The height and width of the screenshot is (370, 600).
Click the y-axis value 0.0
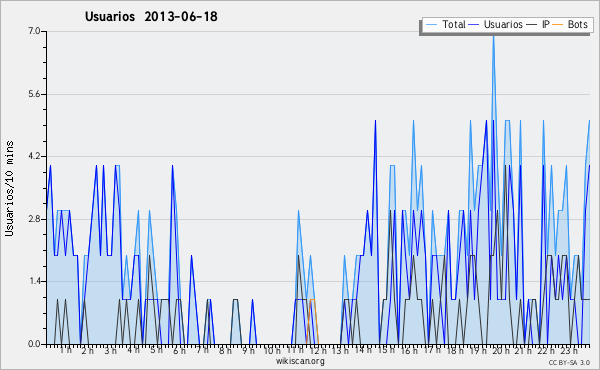point(34,344)
